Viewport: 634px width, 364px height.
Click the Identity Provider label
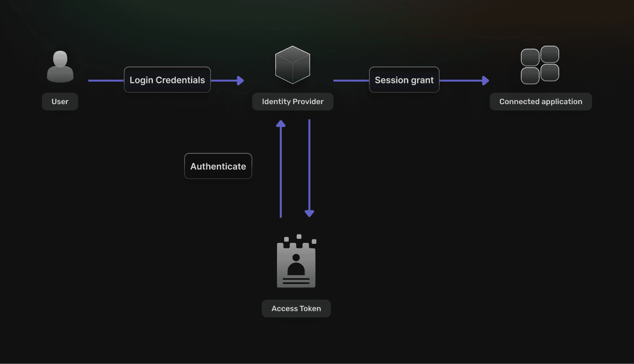(293, 102)
